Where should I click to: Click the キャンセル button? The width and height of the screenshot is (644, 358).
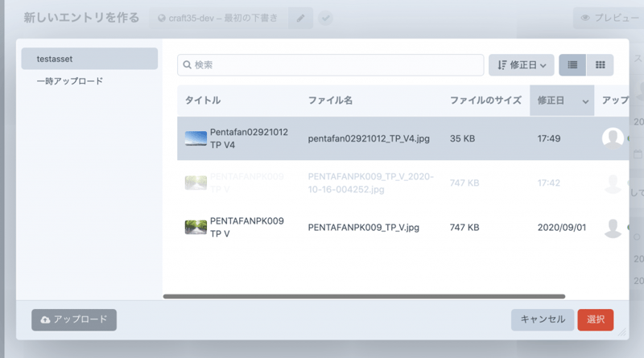coord(543,320)
